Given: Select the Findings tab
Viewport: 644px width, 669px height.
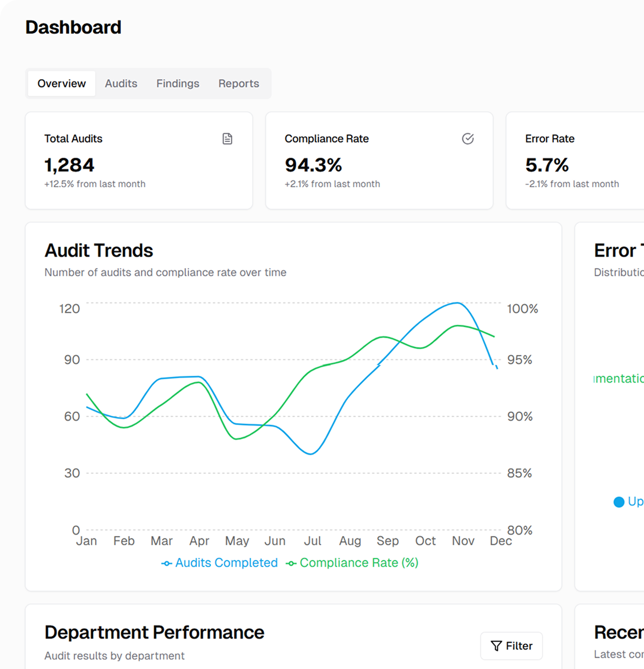Looking at the screenshot, I should coord(178,84).
